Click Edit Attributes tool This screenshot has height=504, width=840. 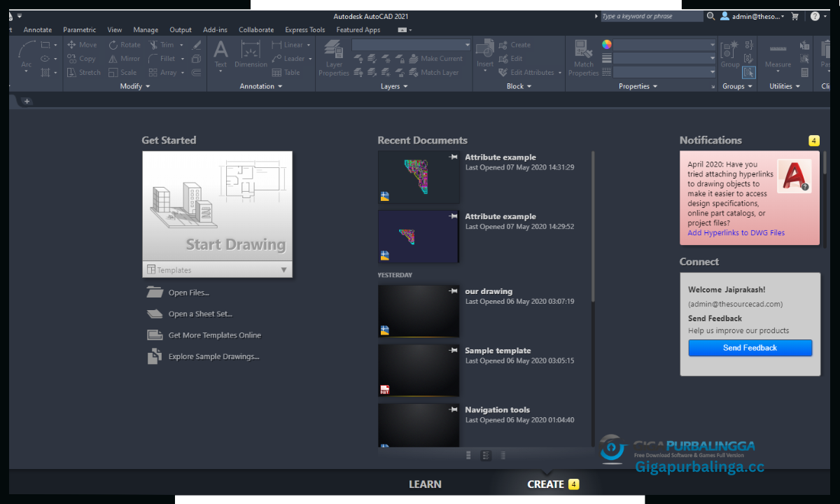526,73
